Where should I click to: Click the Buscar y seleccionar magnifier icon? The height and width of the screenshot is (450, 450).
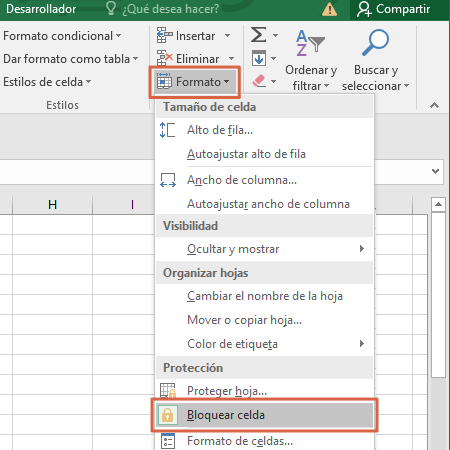(376, 42)
